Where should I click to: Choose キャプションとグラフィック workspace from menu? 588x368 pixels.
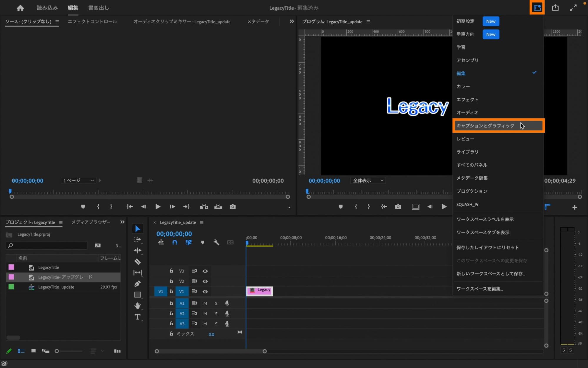click(x=485, y=126)
